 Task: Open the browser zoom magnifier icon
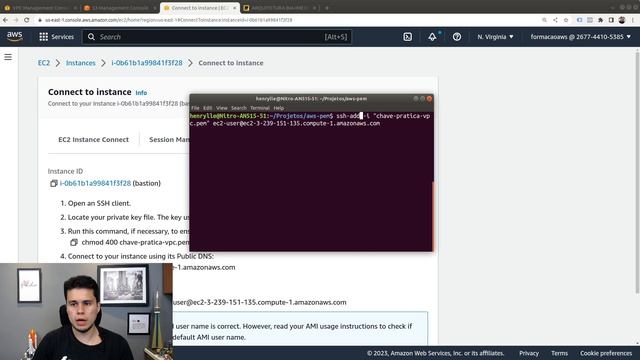click(x=544, y=20)
